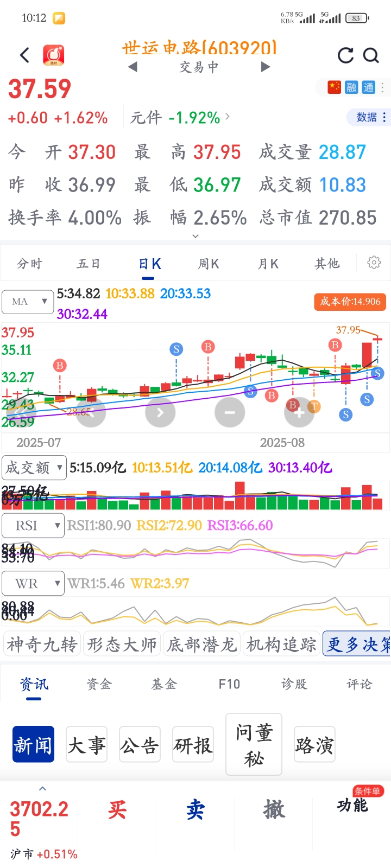Open the 功能 functions menu

point(352,805)
